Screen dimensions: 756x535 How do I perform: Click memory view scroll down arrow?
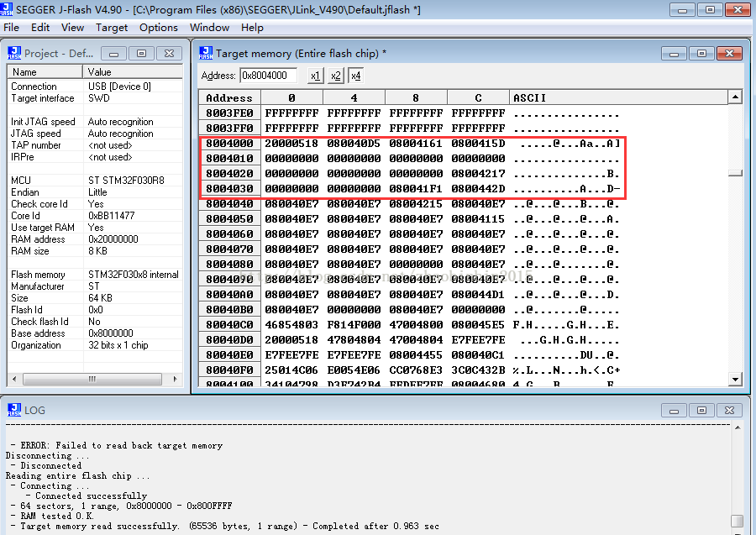tap(735, 380)
